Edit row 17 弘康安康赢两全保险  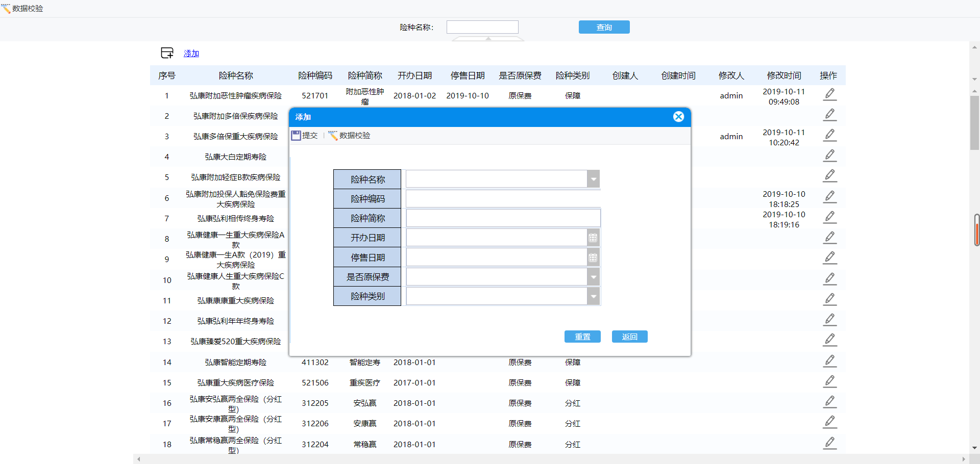point(830,423)
